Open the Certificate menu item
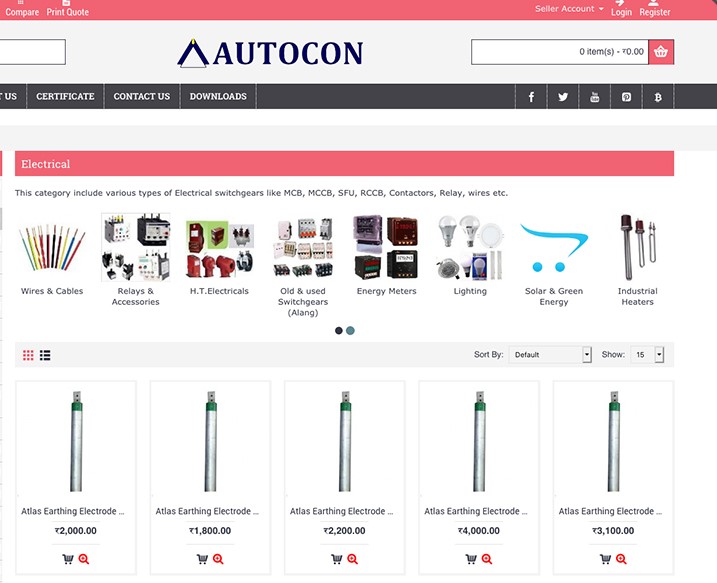The width and height of the screenshot is (717, 583). 65,96
